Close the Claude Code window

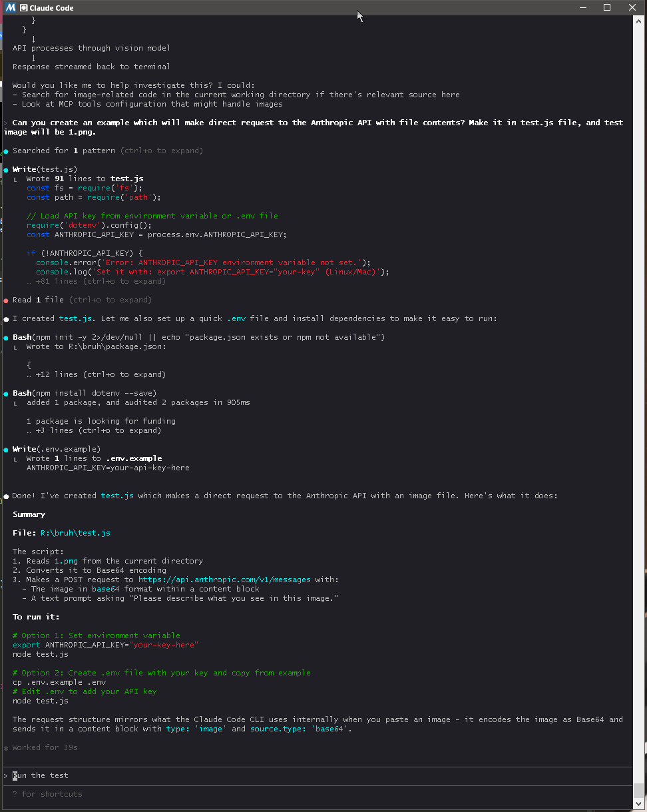tap(632, 7)
